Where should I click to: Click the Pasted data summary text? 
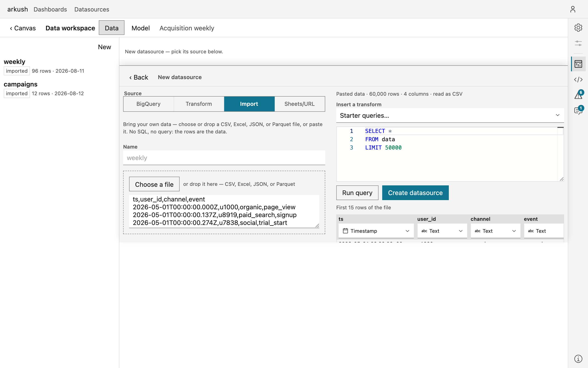pyautogui.click(x=399, y=94)
